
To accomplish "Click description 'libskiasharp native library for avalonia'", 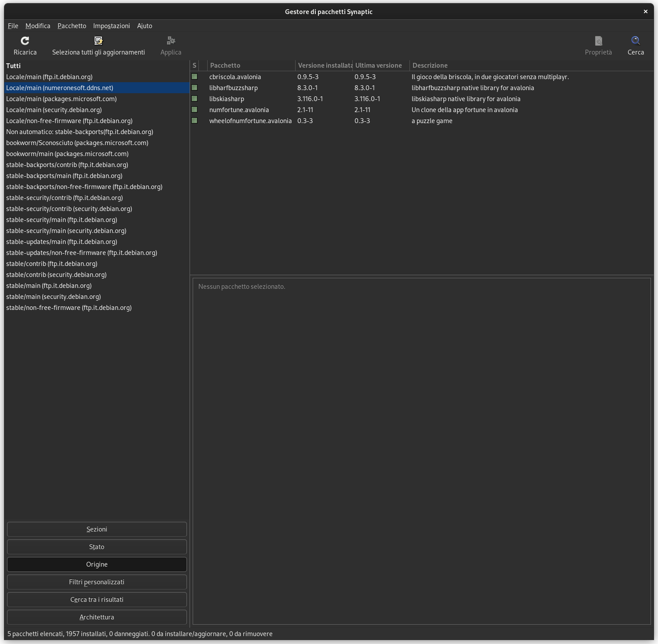I will (x=466, y=99).
